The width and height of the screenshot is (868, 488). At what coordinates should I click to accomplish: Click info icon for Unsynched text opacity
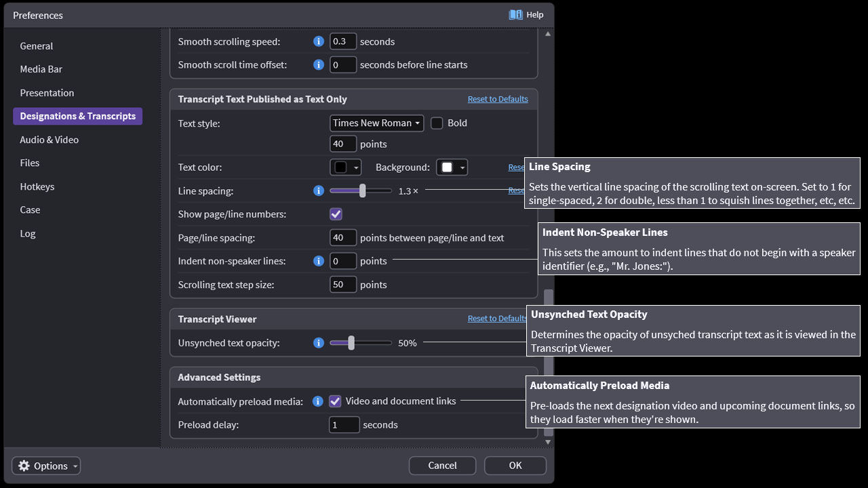point(319,343)
